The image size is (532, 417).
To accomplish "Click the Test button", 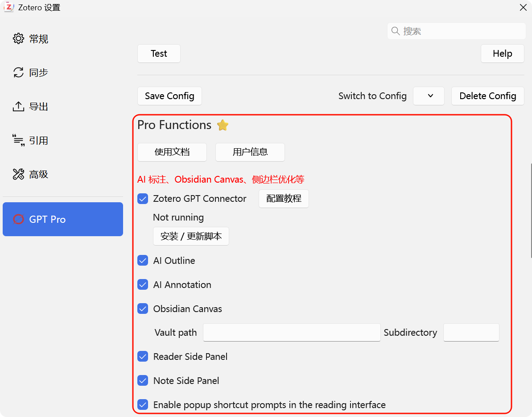I will (159, 53).
